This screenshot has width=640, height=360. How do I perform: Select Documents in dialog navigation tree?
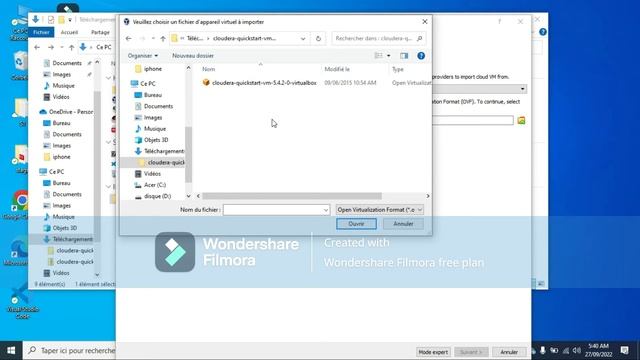point(158,106)
